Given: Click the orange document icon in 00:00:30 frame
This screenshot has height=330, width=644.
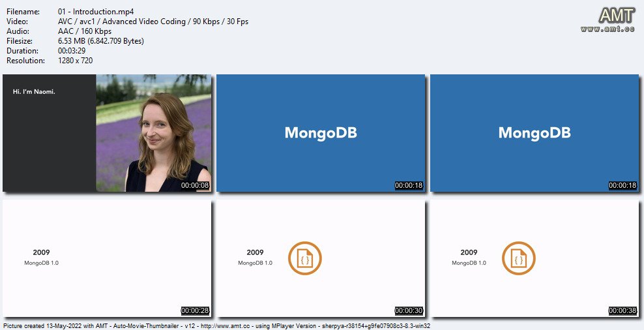Looking at the screenshot, I should click(305, 258).
